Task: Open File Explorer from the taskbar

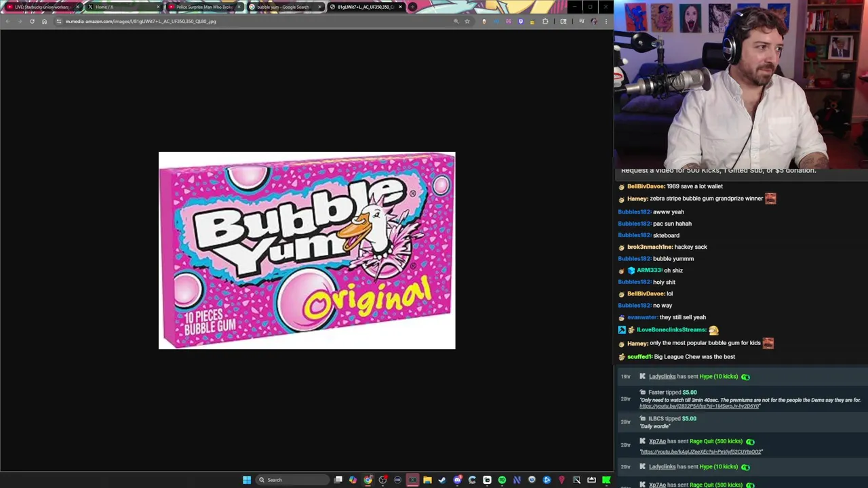Action: click(427, 480)
